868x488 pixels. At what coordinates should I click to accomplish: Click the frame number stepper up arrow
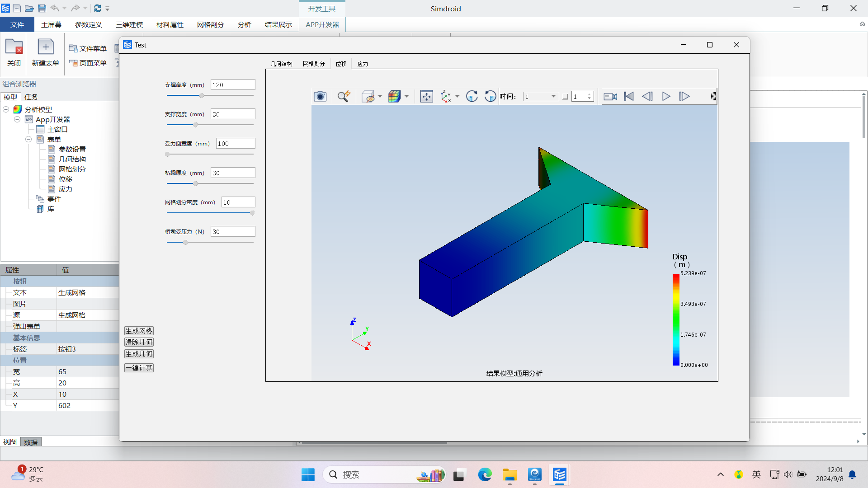point(589,94)
